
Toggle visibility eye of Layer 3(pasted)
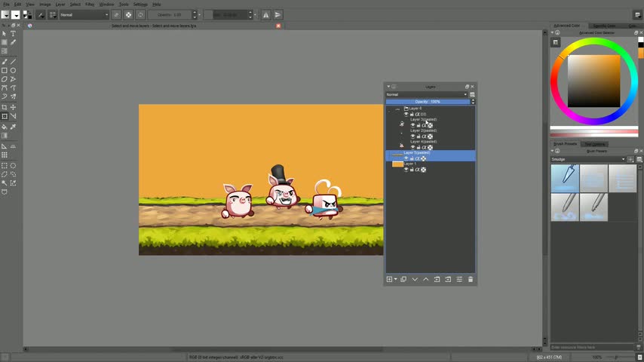[412, 125]
